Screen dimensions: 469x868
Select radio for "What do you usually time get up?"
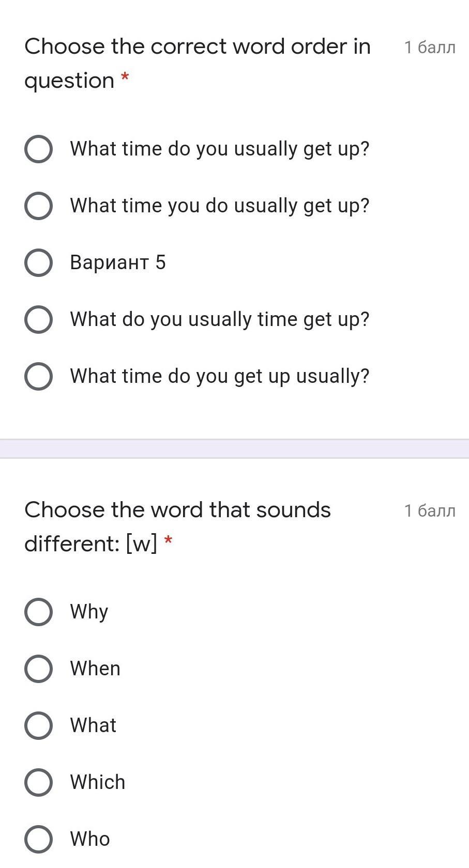pyautogui.click(x=38, y=319)
